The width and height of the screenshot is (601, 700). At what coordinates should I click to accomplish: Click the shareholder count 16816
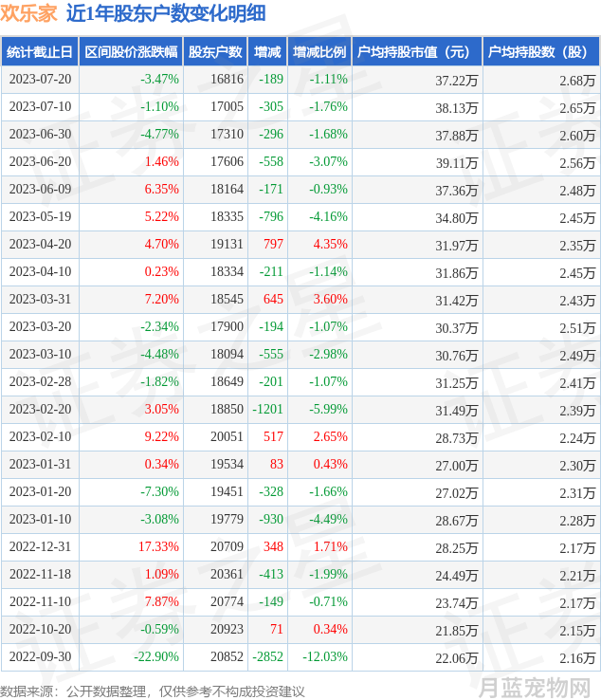(228, 79)
